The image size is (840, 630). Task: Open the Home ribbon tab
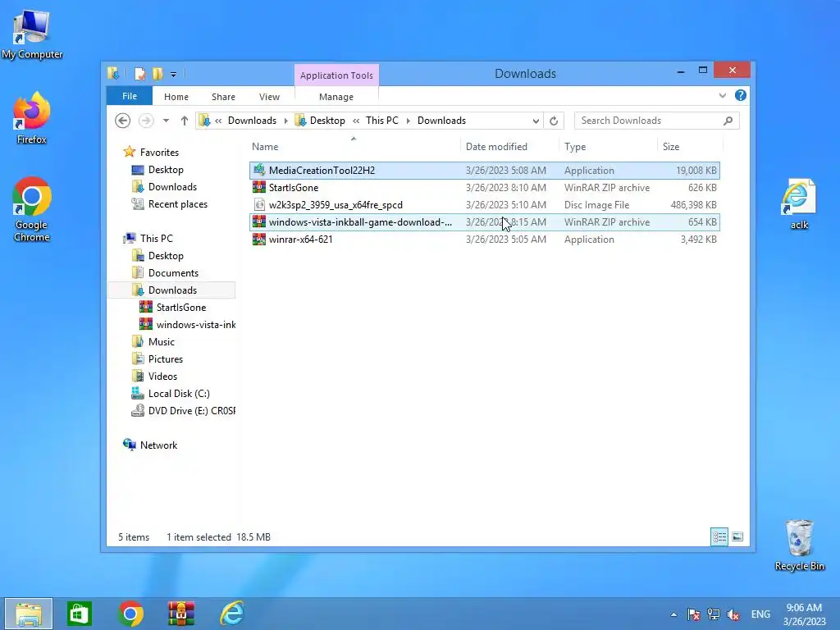[x=176, y=97]
